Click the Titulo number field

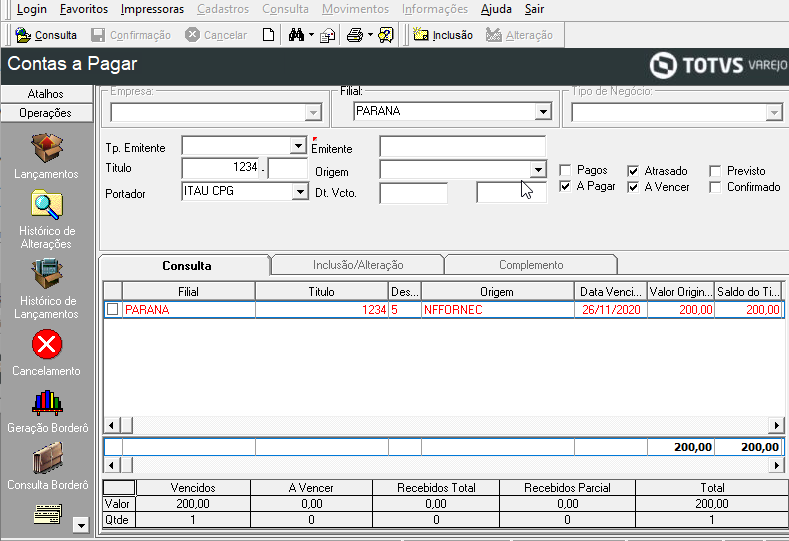pyautogui.click(x=220, y=168)
